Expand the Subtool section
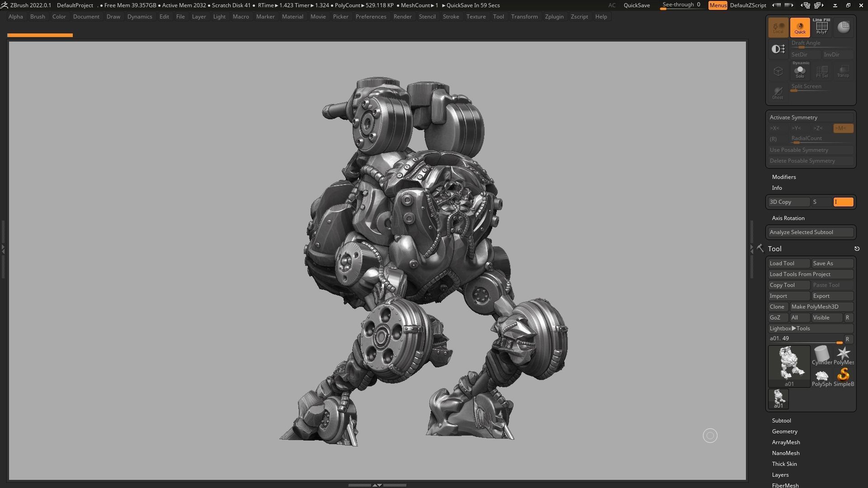 [781, 420]
